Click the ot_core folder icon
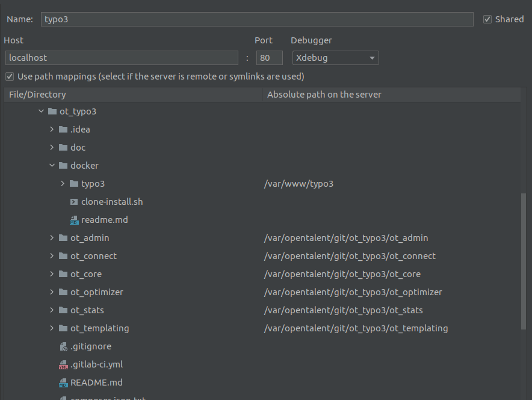 pyautogui.click(x=63, y=273)
